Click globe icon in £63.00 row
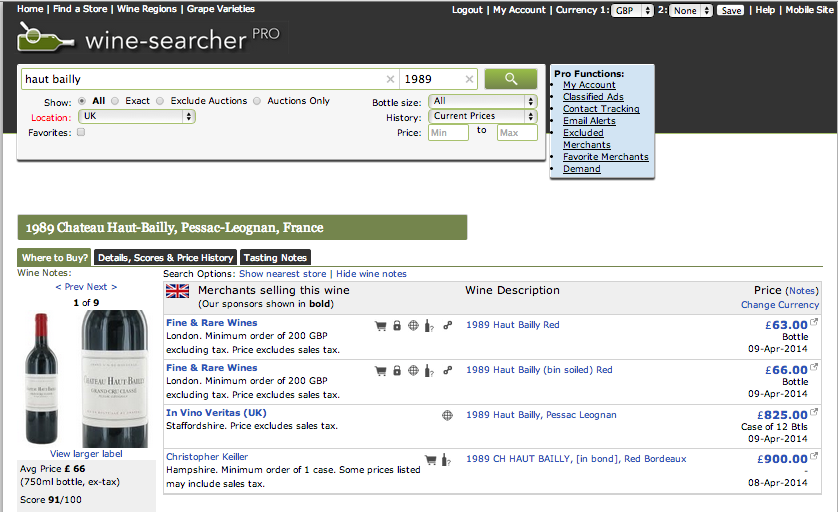 (413, 325)
